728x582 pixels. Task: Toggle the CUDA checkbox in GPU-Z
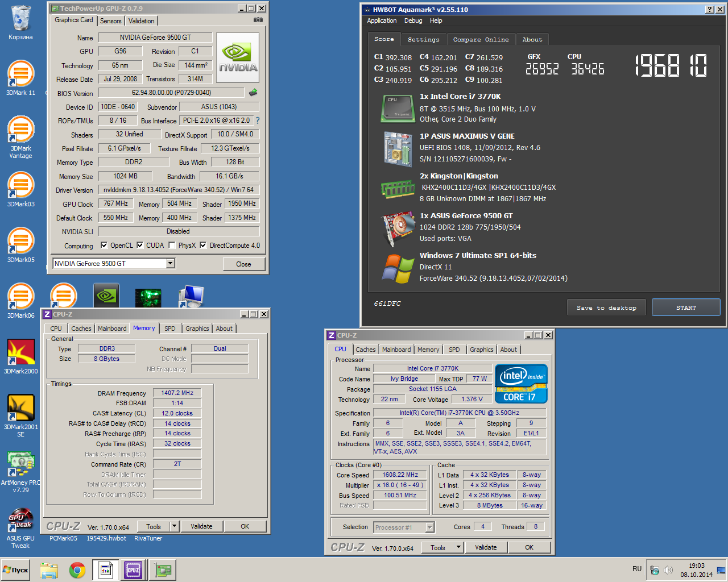tap(140, 246)
